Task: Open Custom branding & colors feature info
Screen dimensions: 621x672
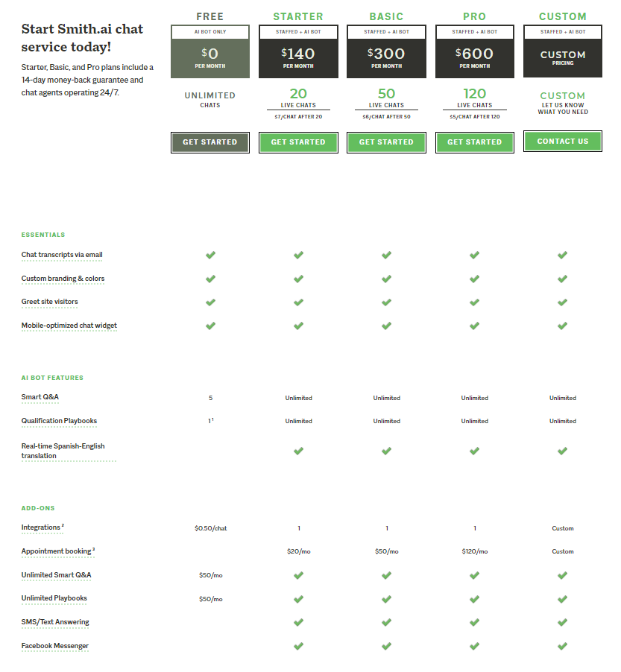Action: [63, 279]
